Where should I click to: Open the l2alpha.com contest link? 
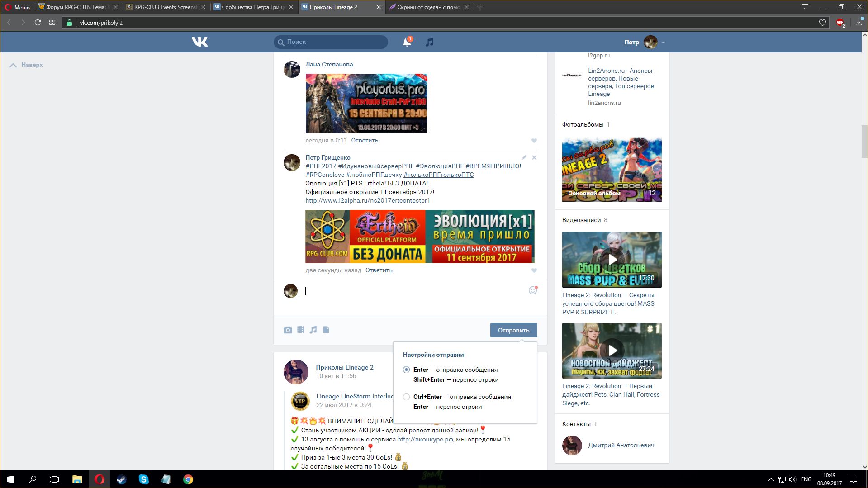[368, 200]
